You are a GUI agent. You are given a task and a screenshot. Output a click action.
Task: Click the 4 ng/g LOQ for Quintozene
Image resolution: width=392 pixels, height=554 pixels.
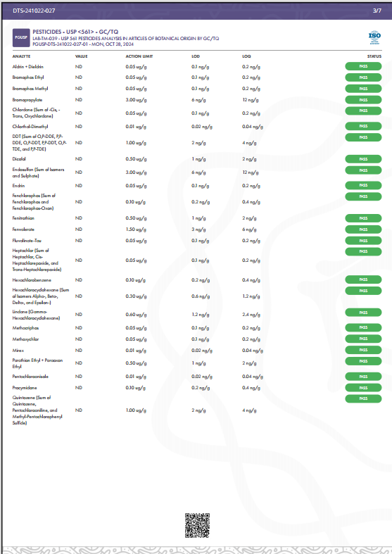[249, 410]
